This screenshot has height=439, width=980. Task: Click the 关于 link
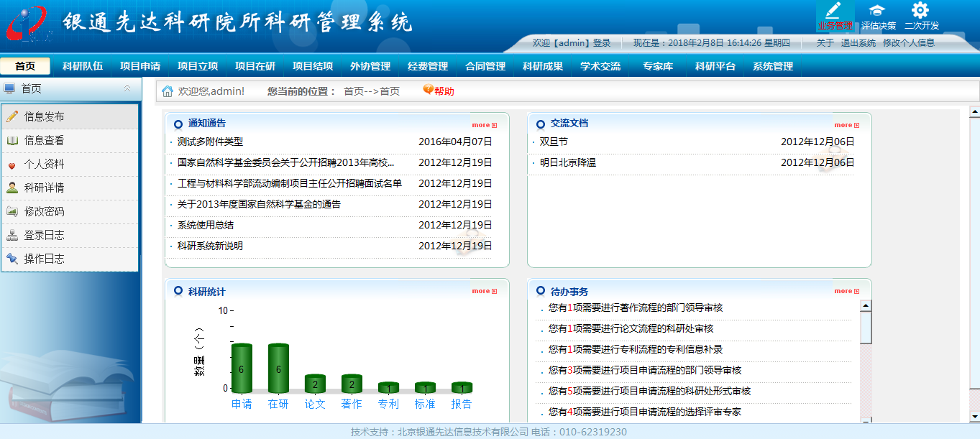825,43
